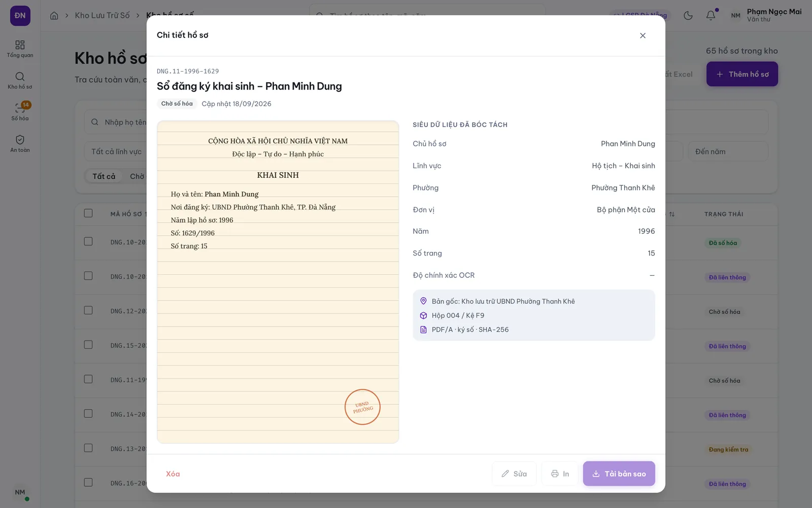Select the Tất cả filter tab
This screenshot has width=812, height=508.
point(104,176)
